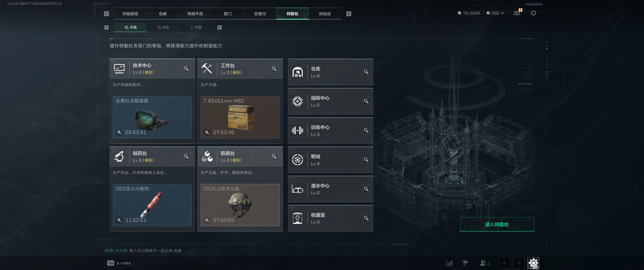Click magnifier on 指挥中心 row
The image size is (644, 270).
[x=366, y=101]
